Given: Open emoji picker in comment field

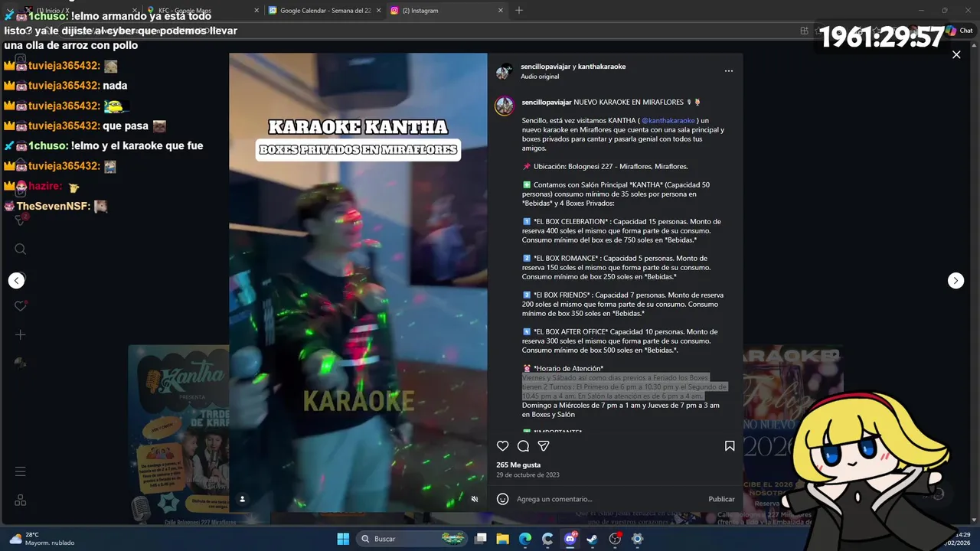Looking at the screenshot, I should click(x=503, y=499).
